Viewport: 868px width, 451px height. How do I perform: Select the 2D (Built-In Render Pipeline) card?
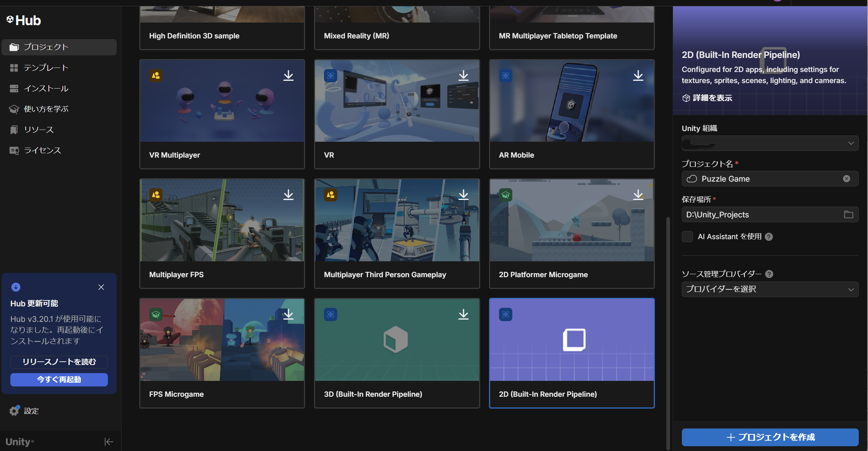[572, 353]
